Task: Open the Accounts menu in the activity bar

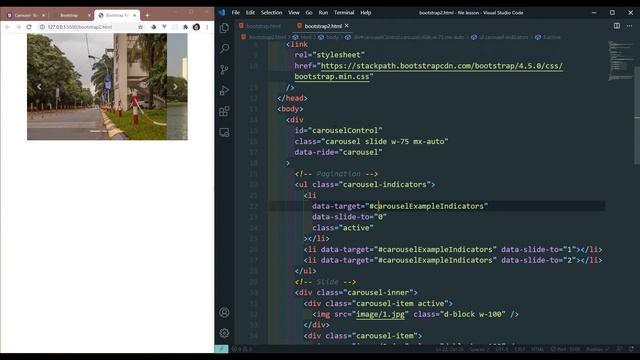Action: 224,313
